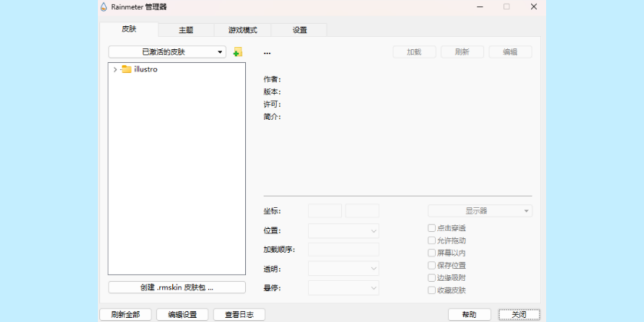This screenshot has width=644, height=322.
Task: Check the 屏幕以内 option
Action: click(431, 253)
